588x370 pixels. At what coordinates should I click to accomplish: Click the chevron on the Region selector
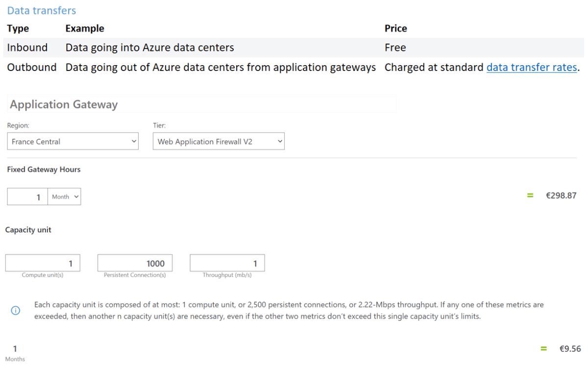pos(134,141)
